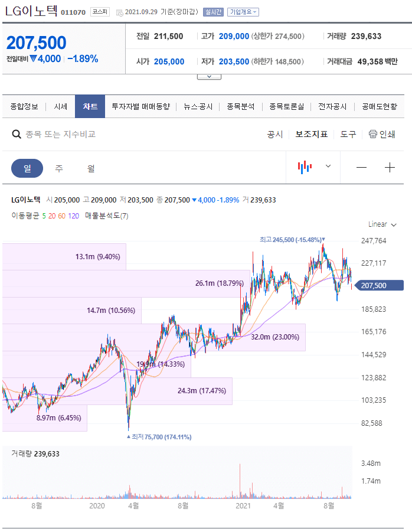The width and height of the screenshot is (412, 532).
Task: Open the 뉴스·공시 tab
Action: (198, 106)
